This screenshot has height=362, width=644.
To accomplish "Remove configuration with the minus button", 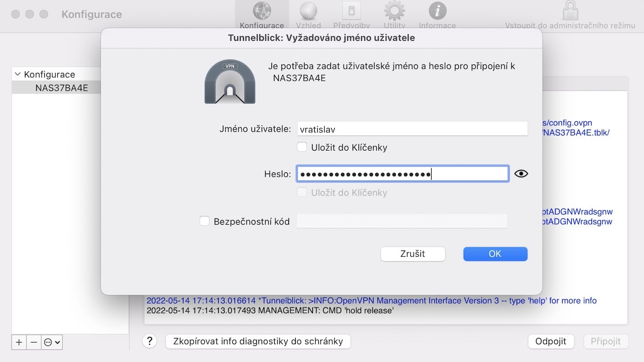I will [34, 342].
